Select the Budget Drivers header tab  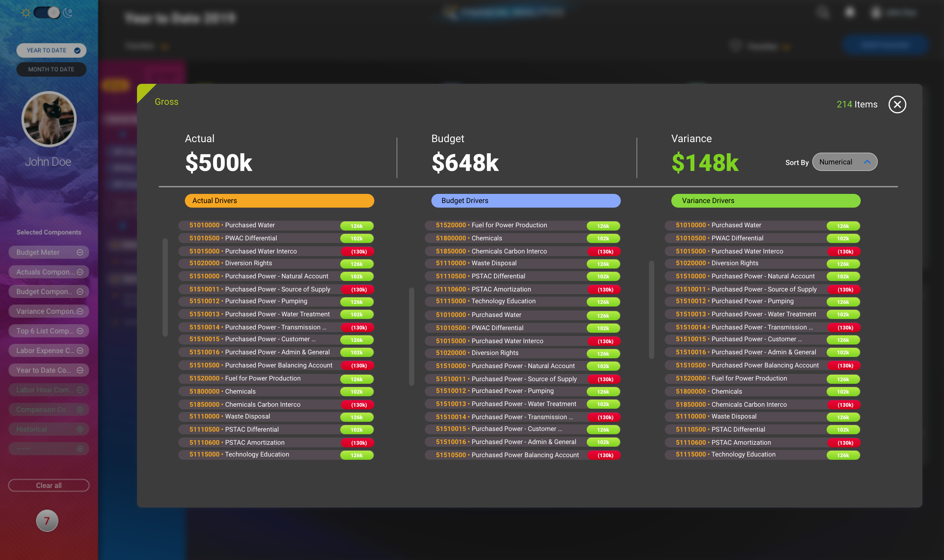point(526,201)
